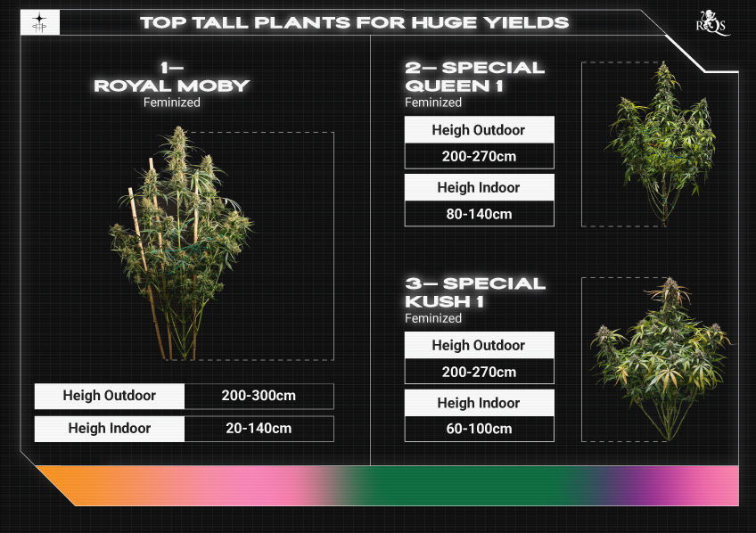Click the '60-100cm' value
This screenshot has width=756, height=533.
(x=480, y=429)
